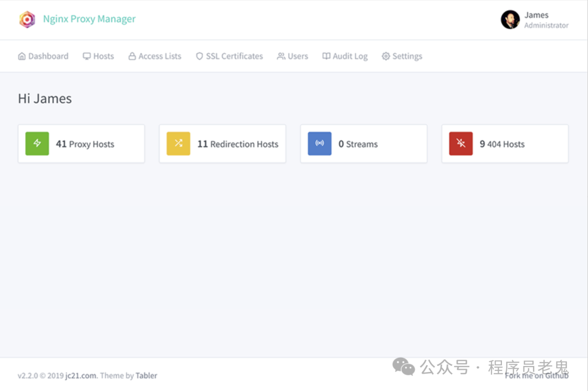
Task: Click the monitor icon beside Hosts
Action: (x=87, y=56)
